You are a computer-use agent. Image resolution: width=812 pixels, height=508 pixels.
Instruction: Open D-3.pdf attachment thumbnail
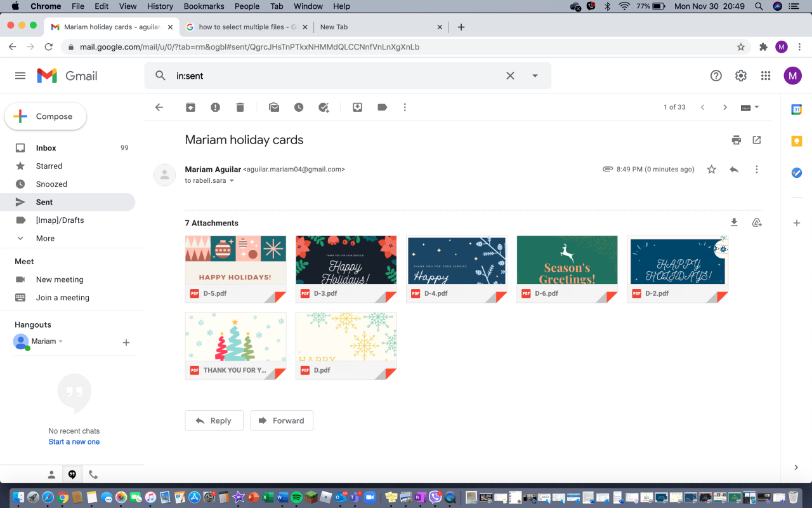(x=346, y=269)
